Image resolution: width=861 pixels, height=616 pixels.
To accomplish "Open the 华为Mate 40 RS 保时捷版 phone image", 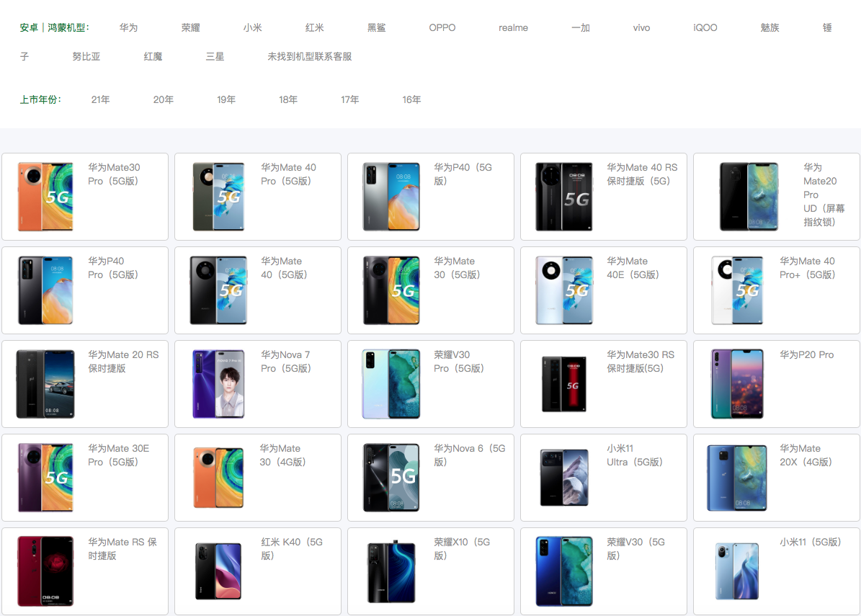I will point(564,197).
